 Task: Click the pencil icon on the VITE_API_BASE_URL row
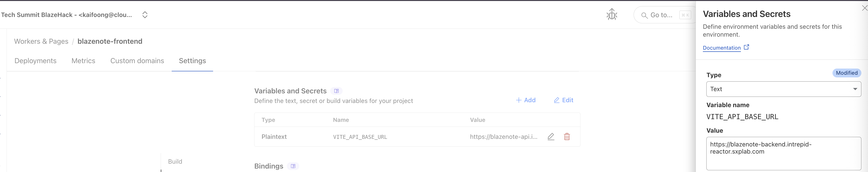click(x=551, y=137)
